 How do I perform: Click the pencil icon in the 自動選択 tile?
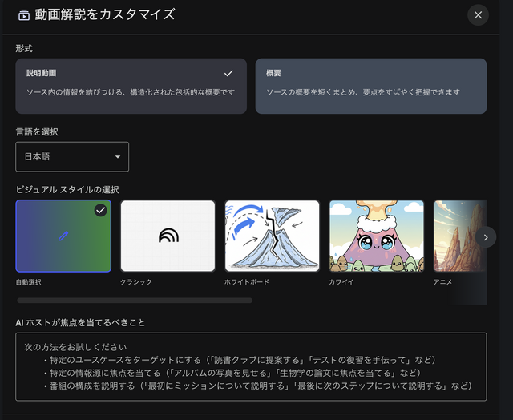tap(63, 236)
